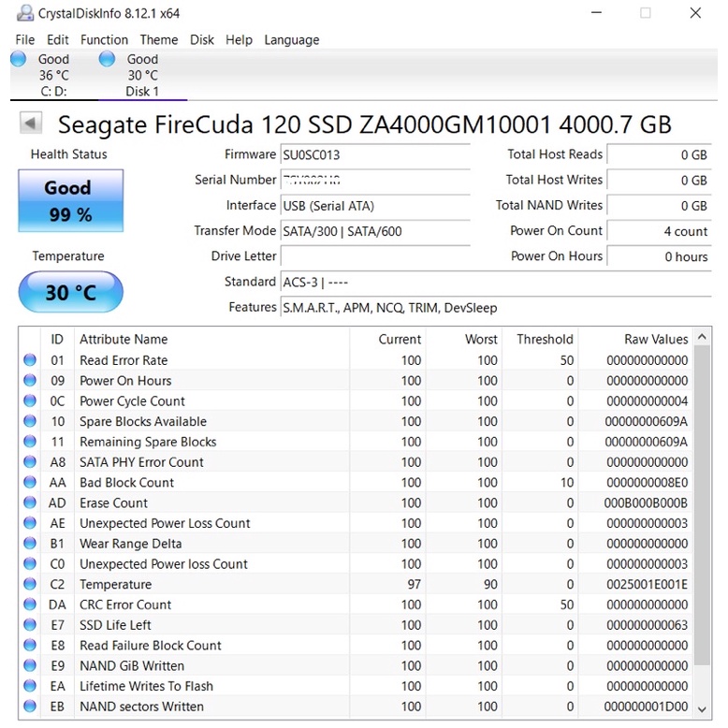The image size is (728, 728).
Task: Click the scrollbar up arrow in attribute list
Action: 702,337
